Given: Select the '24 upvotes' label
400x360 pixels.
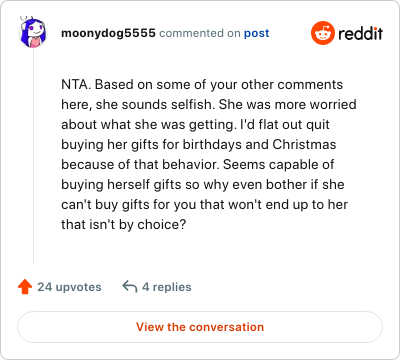Looking at the screenshot, I should [69, 287].
